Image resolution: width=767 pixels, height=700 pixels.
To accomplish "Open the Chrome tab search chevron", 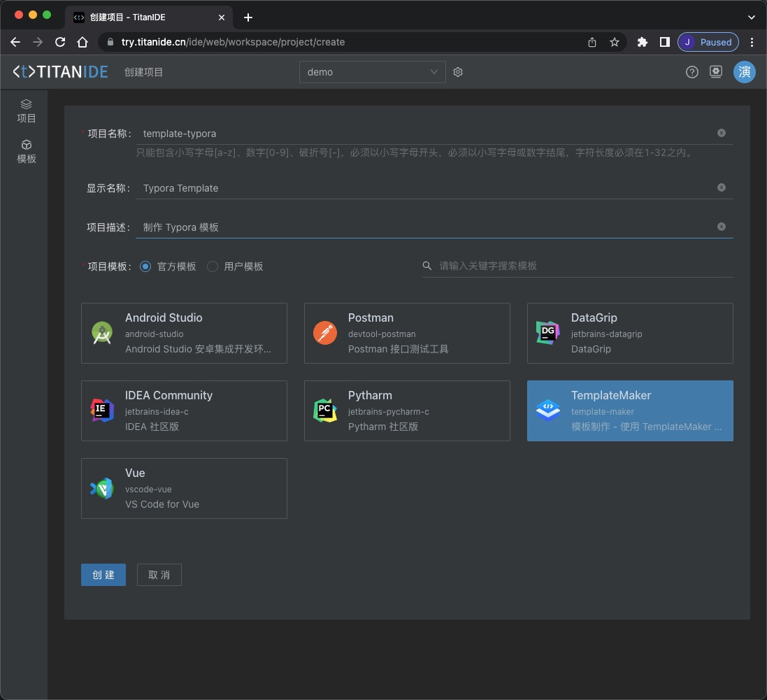I will pos(751,17).
